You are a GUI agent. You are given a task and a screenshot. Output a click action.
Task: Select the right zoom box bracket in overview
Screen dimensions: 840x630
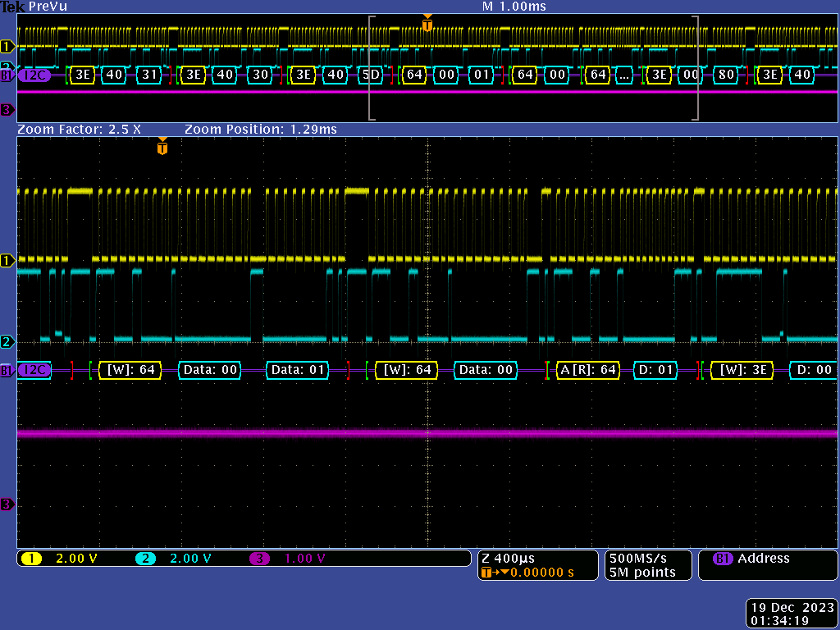click(696, 67)
